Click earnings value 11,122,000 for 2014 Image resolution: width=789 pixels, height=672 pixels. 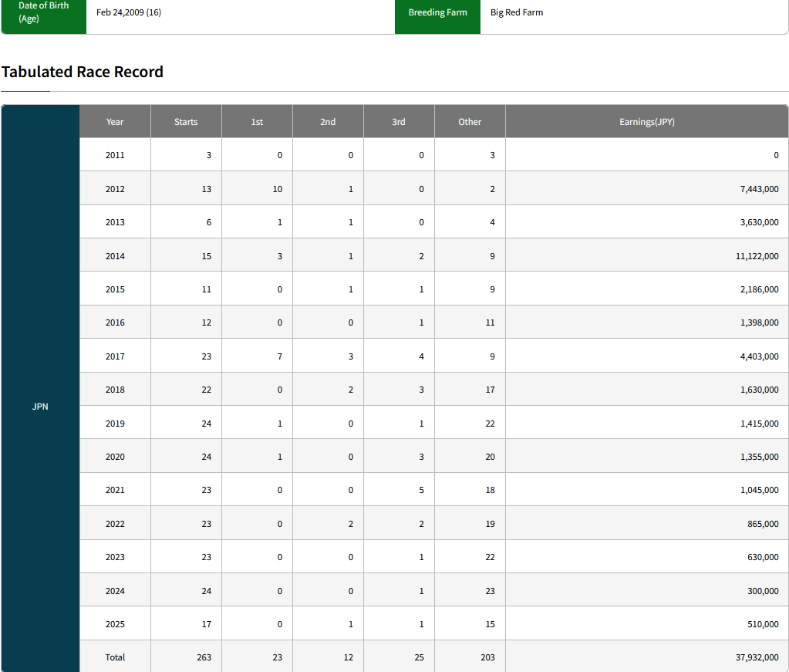[757, 255]
